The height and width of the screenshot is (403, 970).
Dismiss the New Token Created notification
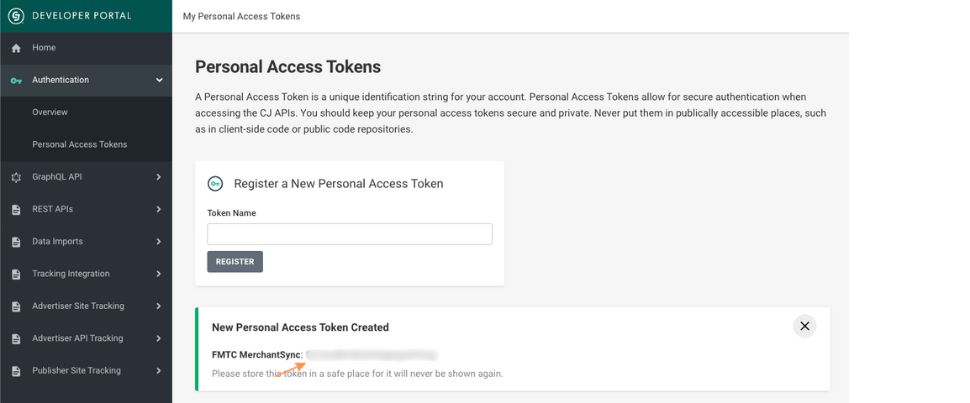pyautogui.click(x=804, y=326)
